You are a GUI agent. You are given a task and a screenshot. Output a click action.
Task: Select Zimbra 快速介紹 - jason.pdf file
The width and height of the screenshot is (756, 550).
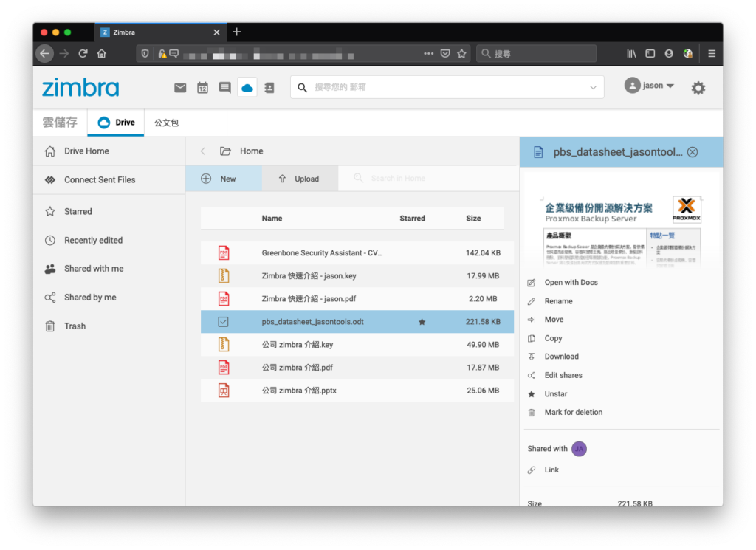(357, 299)
